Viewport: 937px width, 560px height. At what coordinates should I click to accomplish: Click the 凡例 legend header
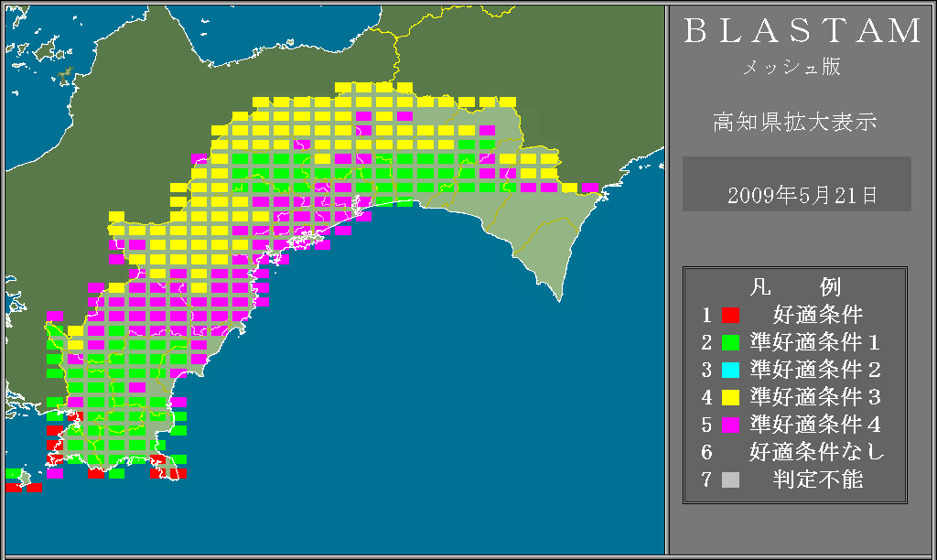click(795, 287)
